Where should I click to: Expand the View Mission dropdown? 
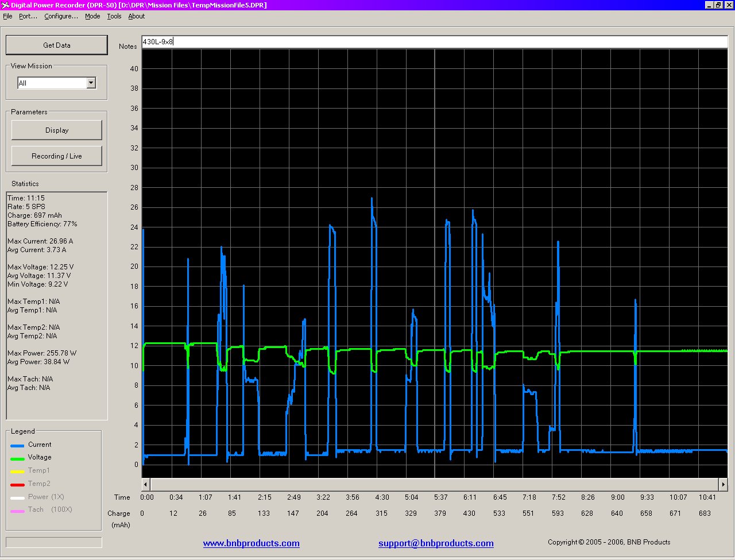pyautogui.click(x=91, y=83)
